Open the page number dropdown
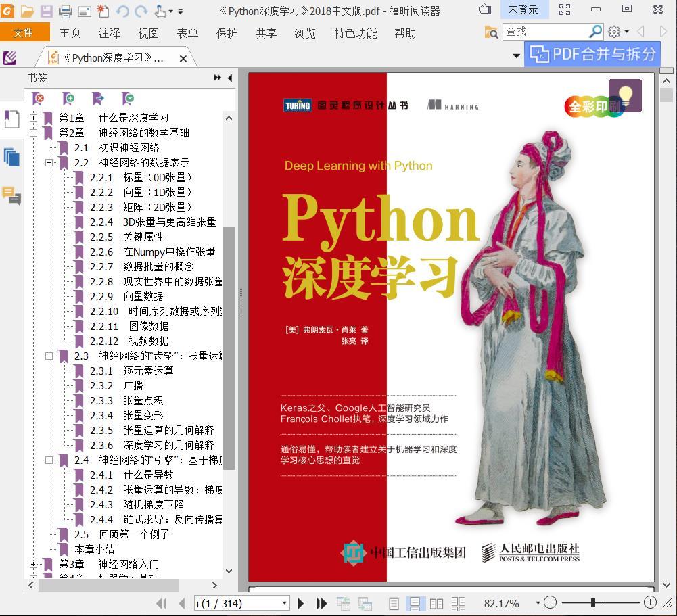 pyautogui.click(x=284, y=603)
